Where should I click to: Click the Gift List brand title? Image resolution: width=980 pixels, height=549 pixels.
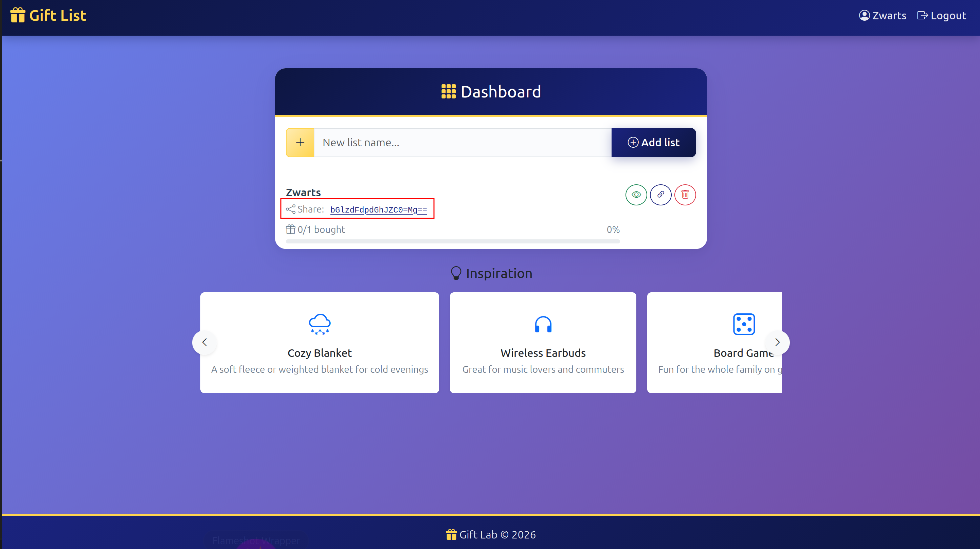(x=58, y=16)
